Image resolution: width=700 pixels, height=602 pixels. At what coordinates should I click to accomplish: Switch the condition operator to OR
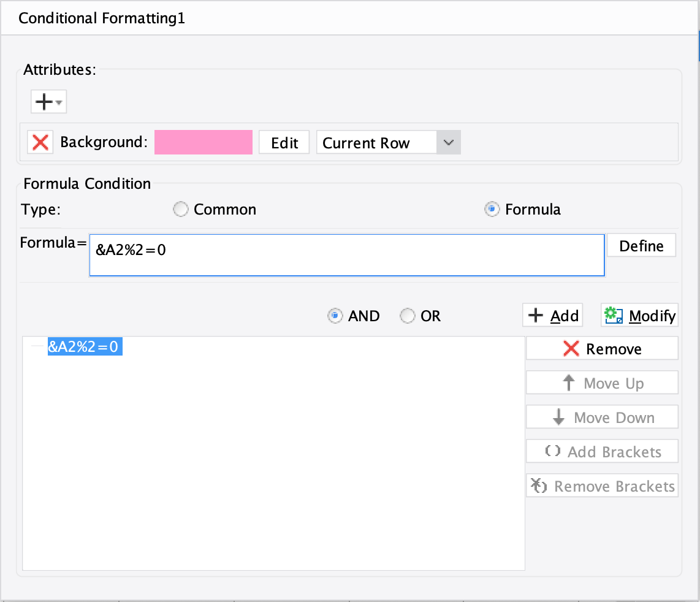(407, 315)
